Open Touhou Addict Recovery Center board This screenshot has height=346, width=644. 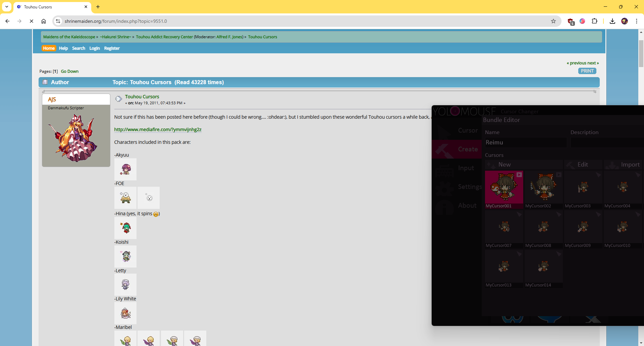coord(164,37)
